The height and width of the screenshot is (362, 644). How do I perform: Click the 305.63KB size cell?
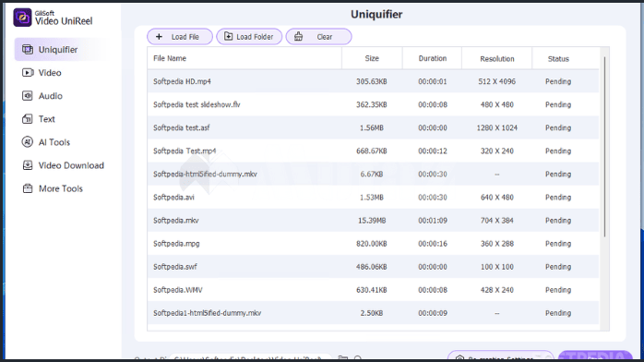pyautogui.click(x=372, y=81)
